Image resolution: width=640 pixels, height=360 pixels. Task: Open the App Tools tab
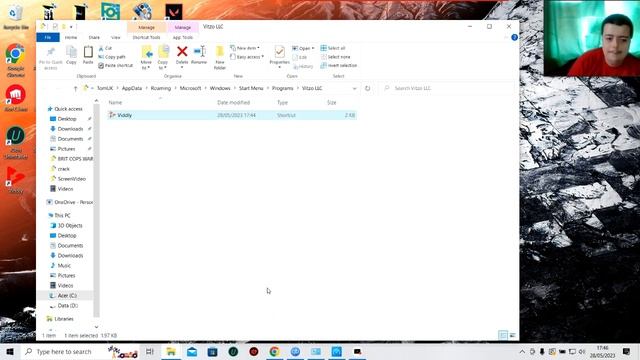click(182, 38)
